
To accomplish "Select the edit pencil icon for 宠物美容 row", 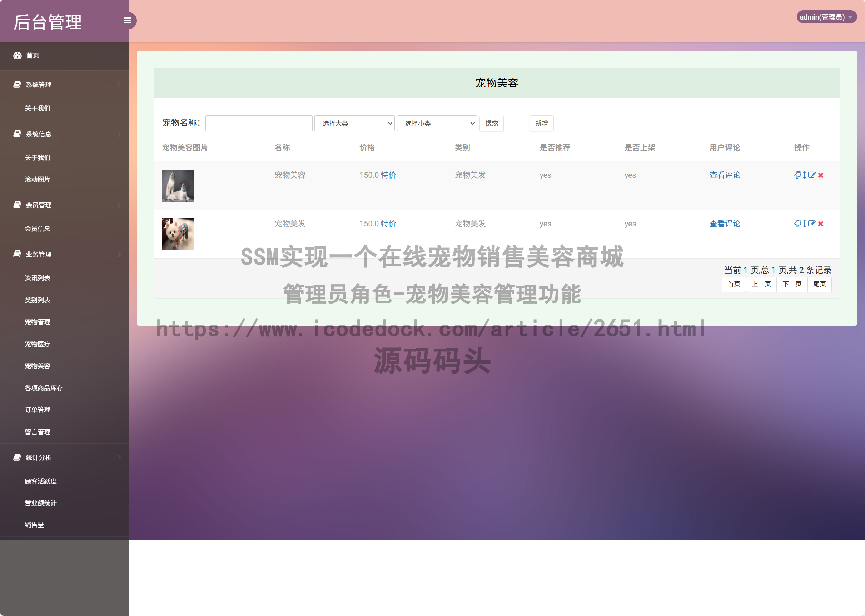I will point(812,175).
